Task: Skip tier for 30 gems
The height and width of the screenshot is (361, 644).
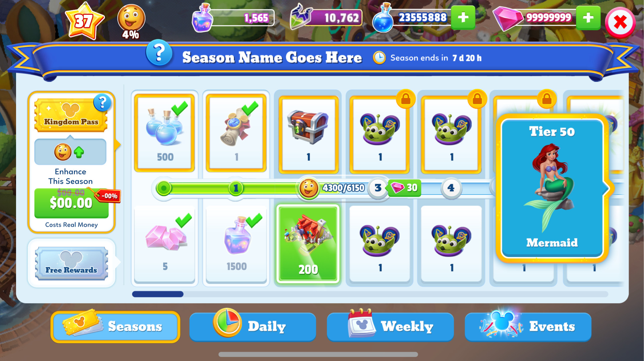Action: [404, 188]
